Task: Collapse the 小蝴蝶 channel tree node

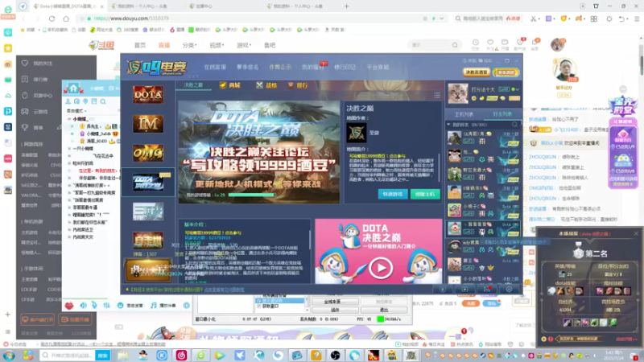Action: click(69, 119)
